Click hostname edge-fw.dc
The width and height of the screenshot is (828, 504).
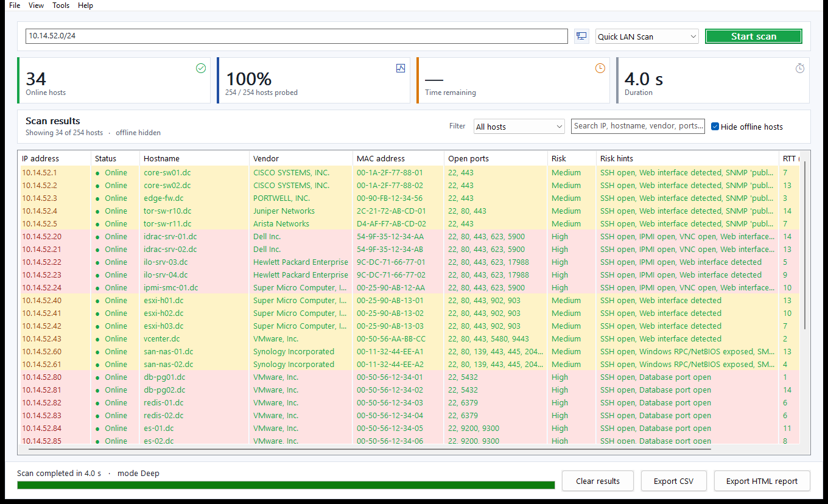[164, 198]
